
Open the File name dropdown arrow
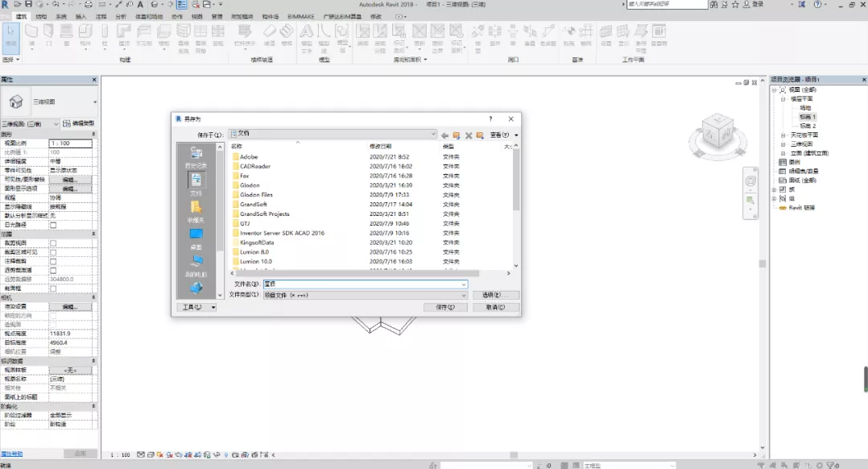click(x=464, y=284)
